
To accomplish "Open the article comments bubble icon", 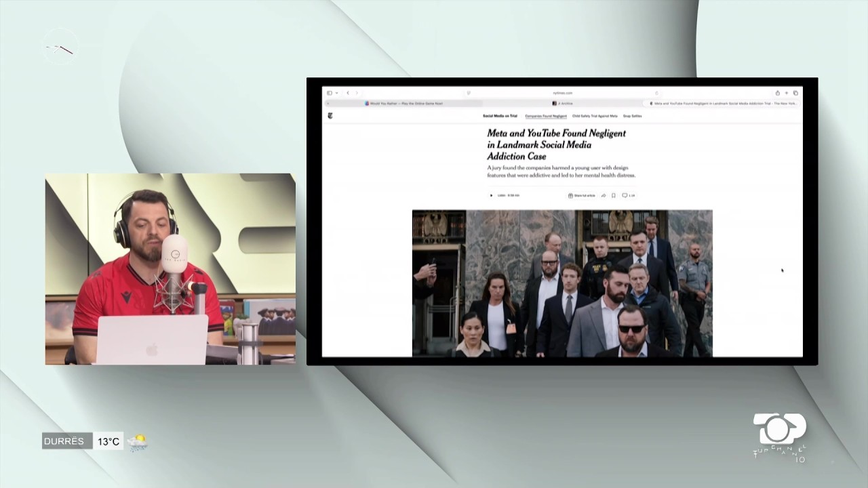I will [x=625, y=195].
